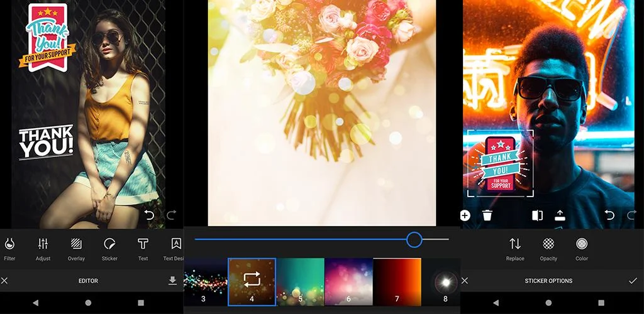The image size is (644, 314).
Task: Delete the selected sticker with trash icon
Action: (x=487, y=215)
